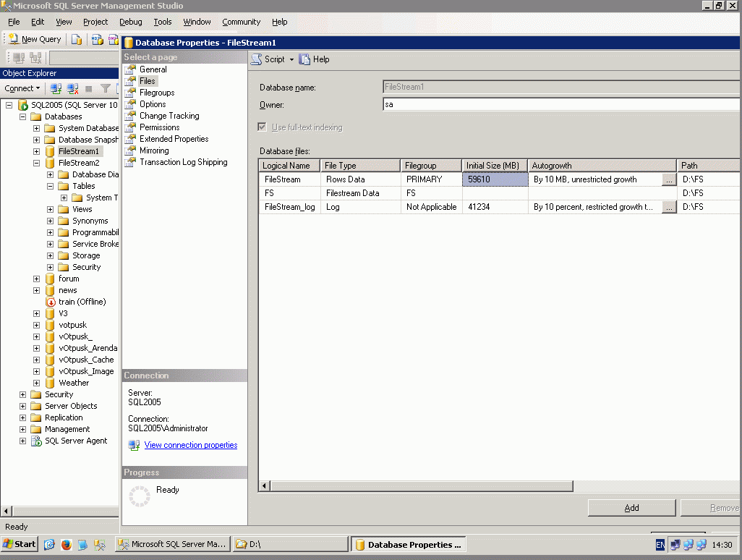Viewport: 742px width, 560px height.
Task: Select the Options page icon
Action: (x=131, y=104)
